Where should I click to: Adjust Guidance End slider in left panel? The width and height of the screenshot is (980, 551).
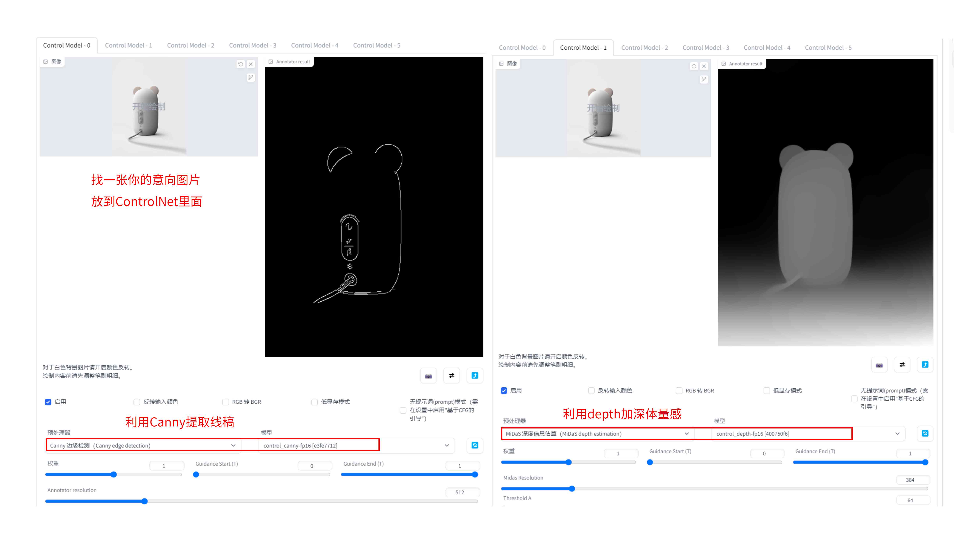tap(409, 475)
